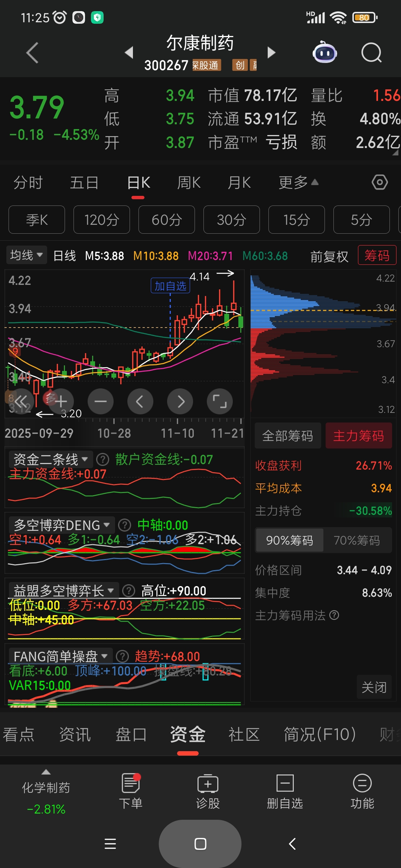Select the 30分 period button
This screenshot has height=868, width=401.
coord(232,220)
